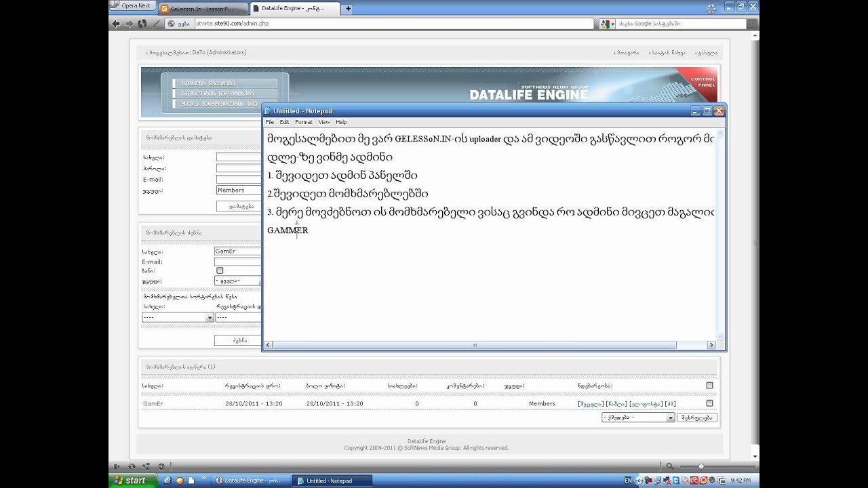Click Notepad scroll-right arrow
The width and height of the screenshot is (868, 488).
(711, 345)
